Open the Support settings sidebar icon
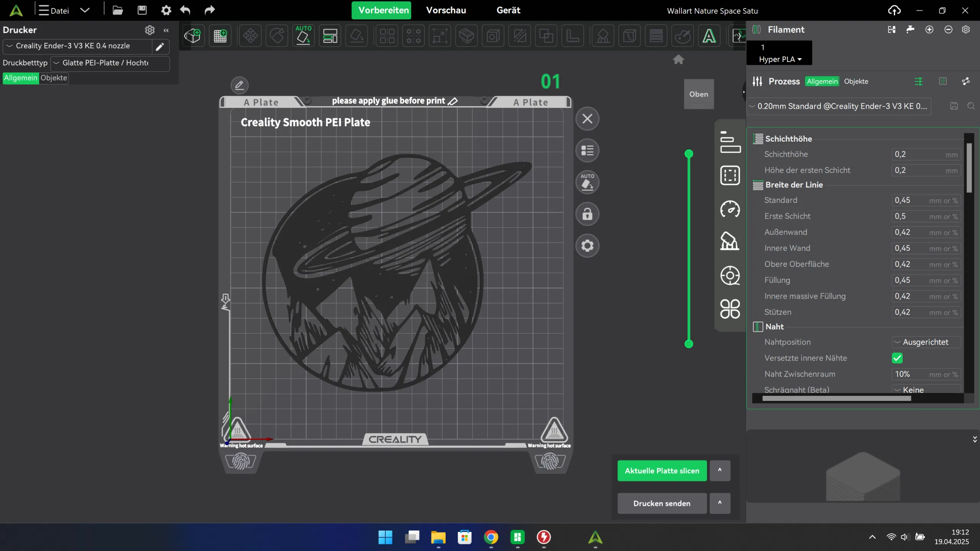This screenshot has height=551, width=980. (730, 242)
